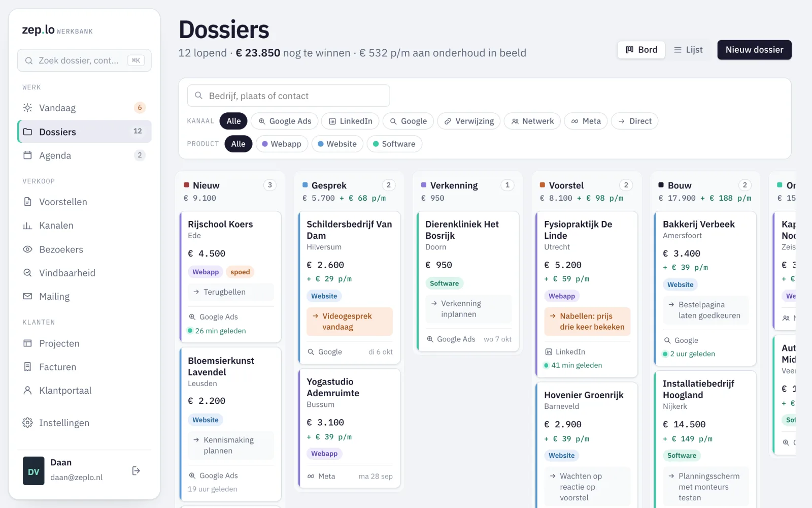Viewport: 812px width, 508px height.
Task: Open Vandaag in the sidebar
Action: pos(84,108)
